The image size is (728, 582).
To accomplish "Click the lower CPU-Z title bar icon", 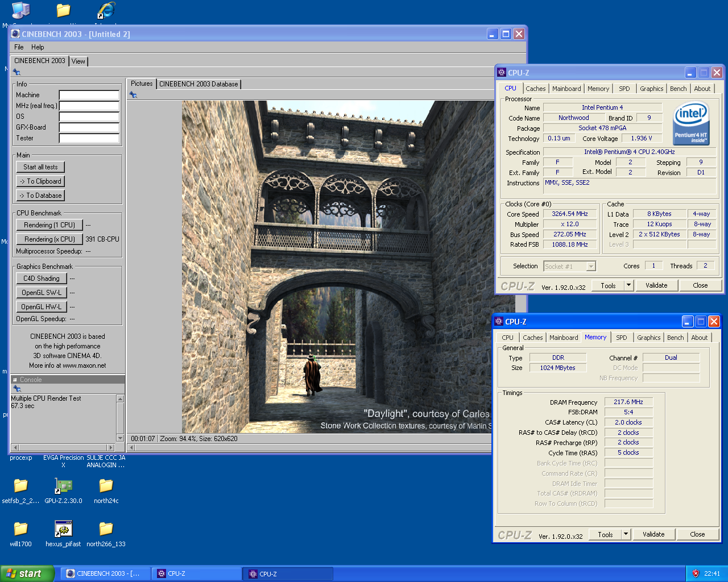I will (x=498, y=321).
